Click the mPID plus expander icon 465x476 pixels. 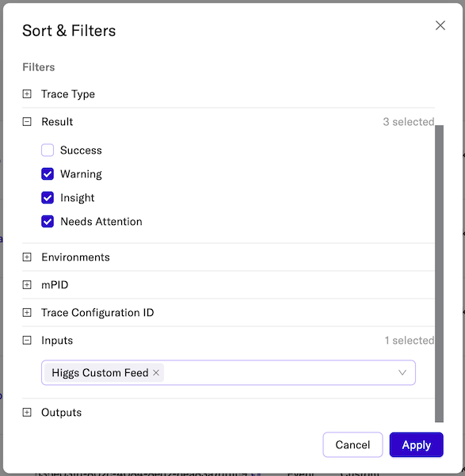(27, 285)
